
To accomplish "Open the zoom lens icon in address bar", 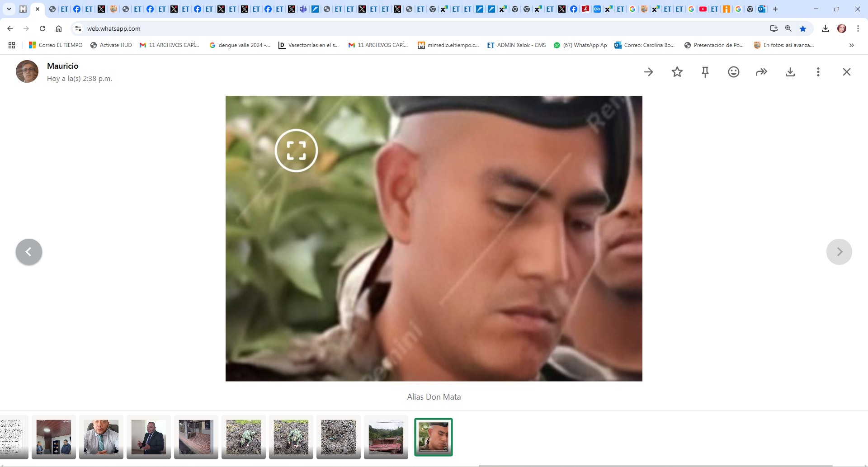I will click(x=788, y=28).
